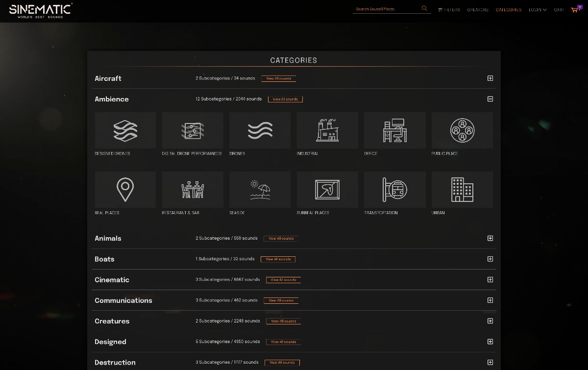Viewport: 588px width, 370px height.
Task: Select the Drones waves icon
Action: coord(260,130)
